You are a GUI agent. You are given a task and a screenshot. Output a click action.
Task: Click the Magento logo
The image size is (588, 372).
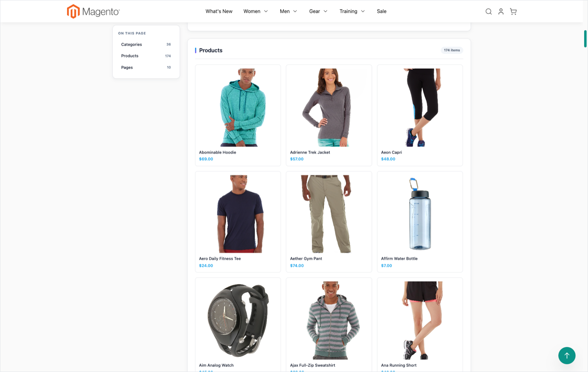coord(93,11)
